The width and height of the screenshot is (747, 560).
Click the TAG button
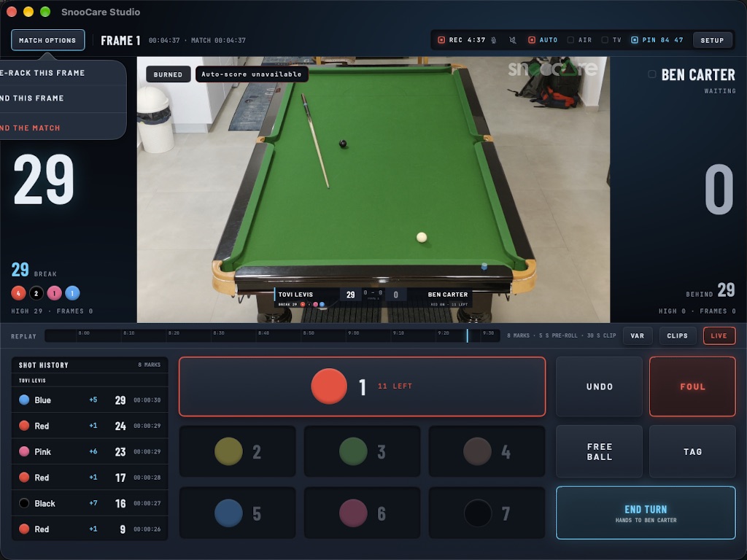coord(693,451)
